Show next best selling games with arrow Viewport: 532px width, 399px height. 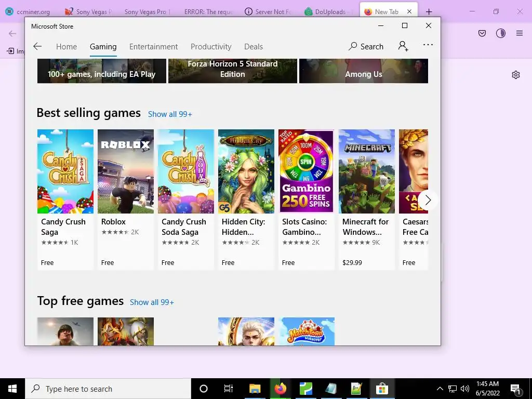(428, 200)
